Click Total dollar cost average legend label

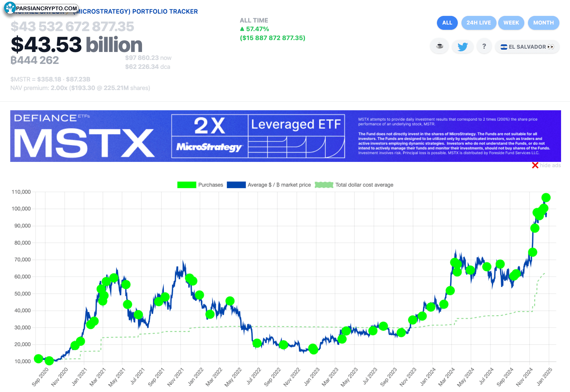364,185
